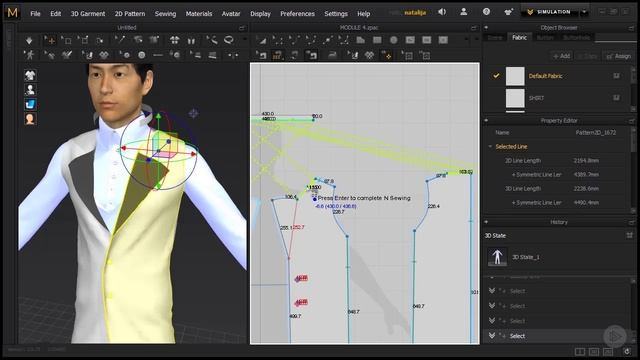Collapse the Object Browser panel dot
The width and height of the screenshot is (640, 360).
(486, 27)
